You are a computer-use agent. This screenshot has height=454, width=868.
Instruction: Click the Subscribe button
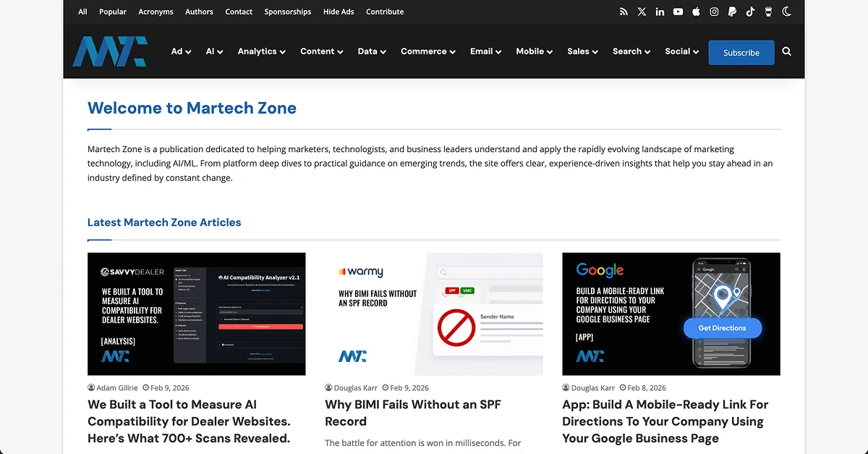pos(741,52)
